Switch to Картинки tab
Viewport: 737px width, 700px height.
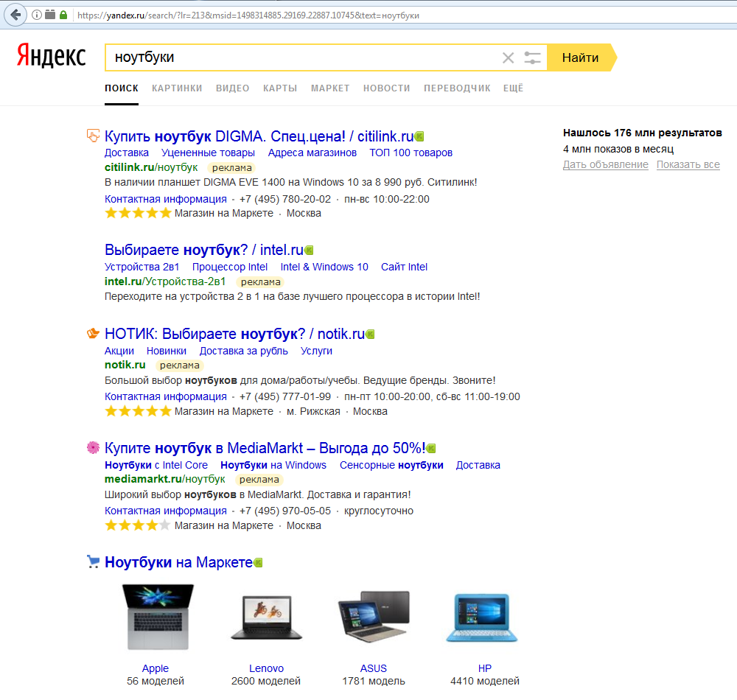[x=177, y=88]
